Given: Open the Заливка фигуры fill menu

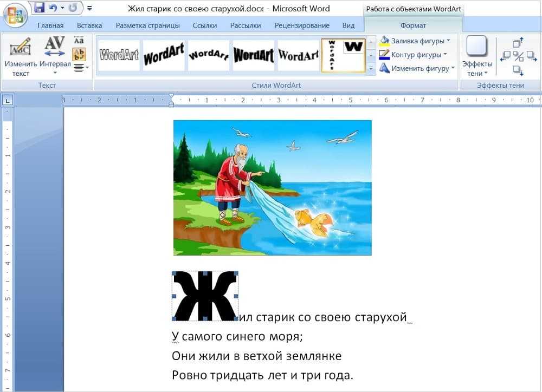Looking at the screenshot, I should pyautogui.click(x=415, y=41).
